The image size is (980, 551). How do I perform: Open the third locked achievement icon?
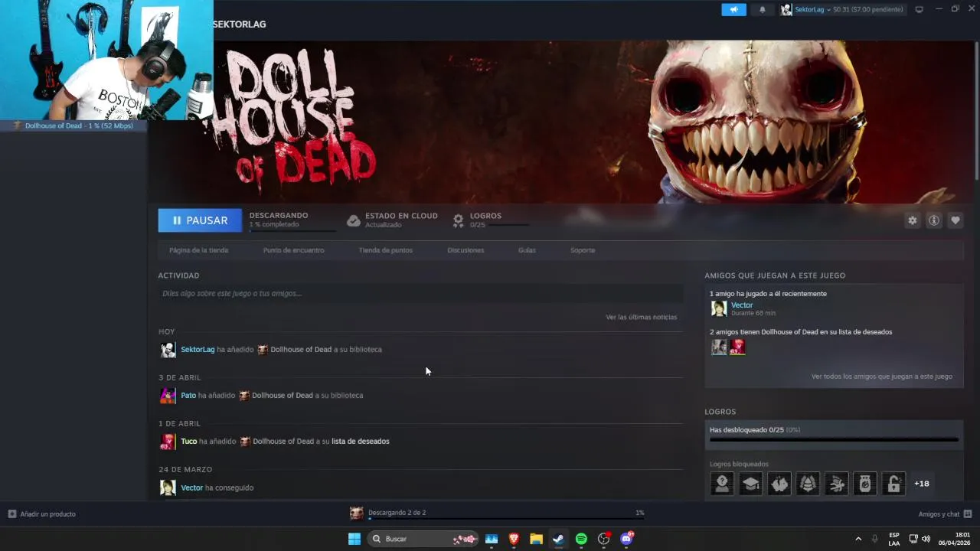(x=779, y=484)
